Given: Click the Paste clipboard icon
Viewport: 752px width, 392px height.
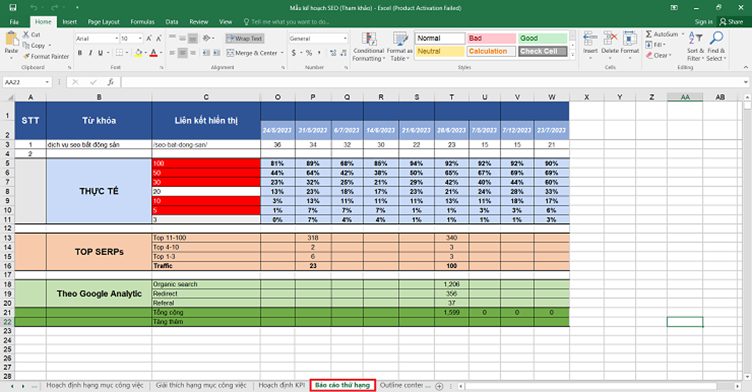Looking at the screenshot, I should [x=11, y=39].
